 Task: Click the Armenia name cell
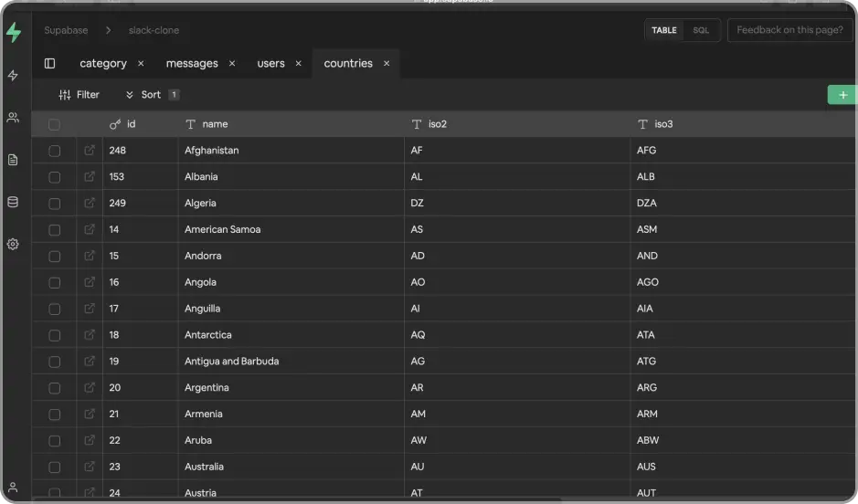[x=291, y=414]
